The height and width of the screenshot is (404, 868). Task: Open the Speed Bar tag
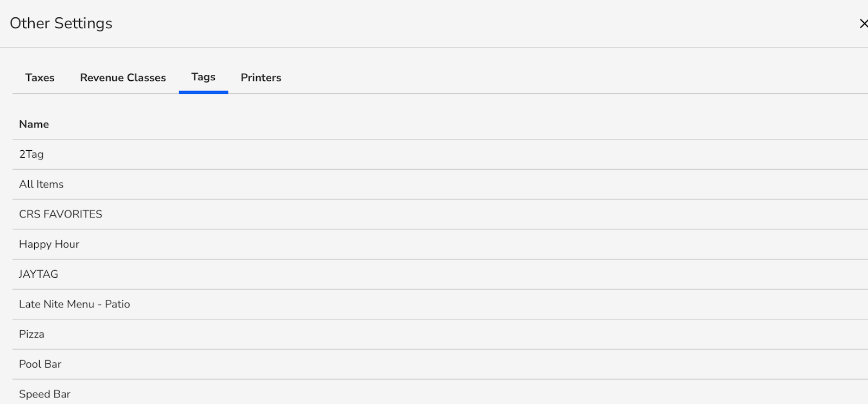coord(44,394)
